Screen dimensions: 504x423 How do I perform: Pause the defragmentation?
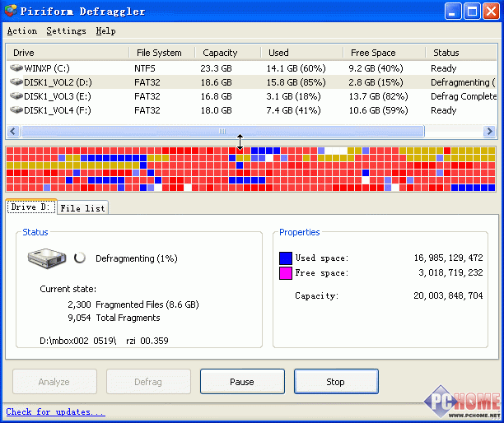242,382
